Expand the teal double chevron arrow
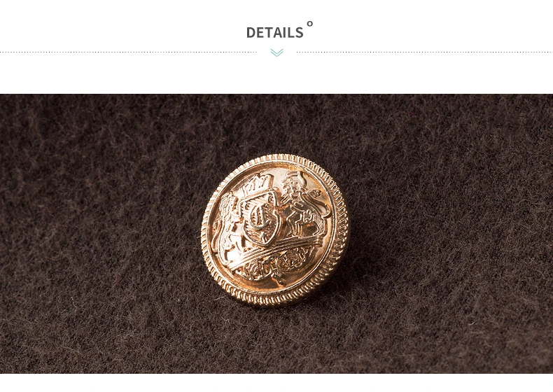553x392 pixels. click(277, 52)
